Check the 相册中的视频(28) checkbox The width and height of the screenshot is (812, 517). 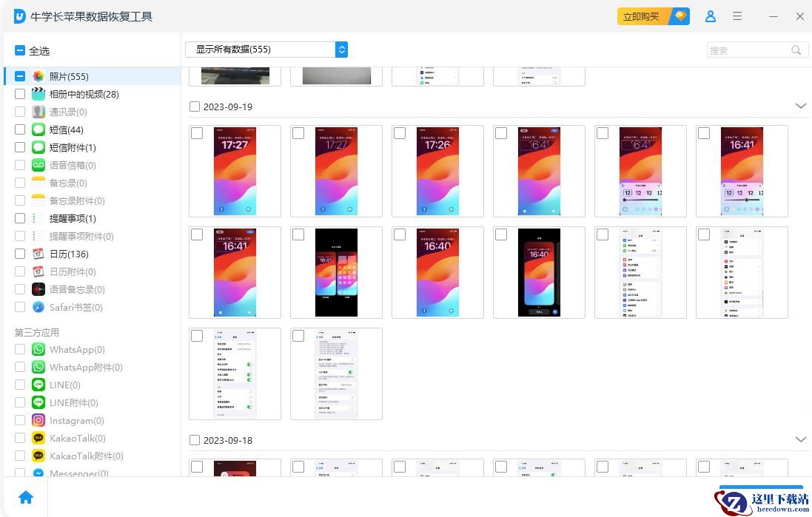tap(20, 94)
